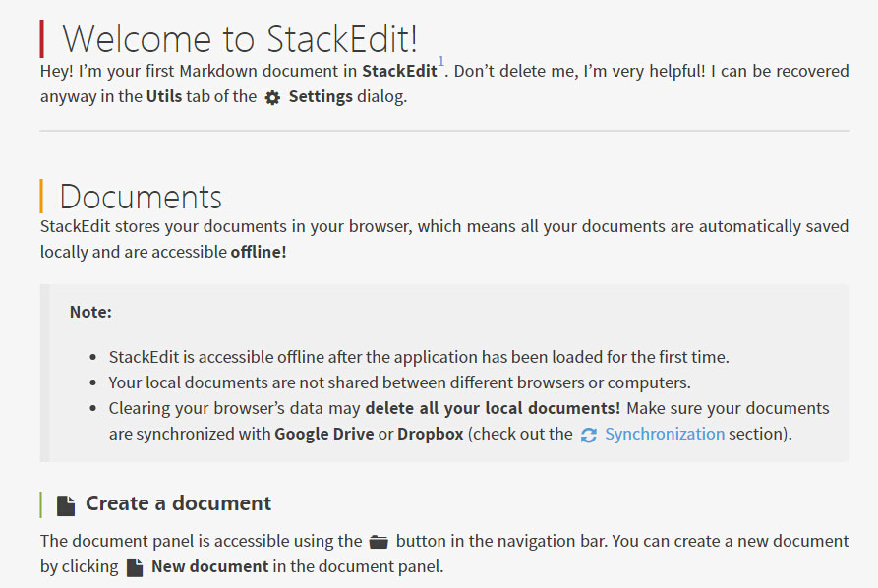Click the bold word offline!
878x588 pixels.
pos(259,252)
